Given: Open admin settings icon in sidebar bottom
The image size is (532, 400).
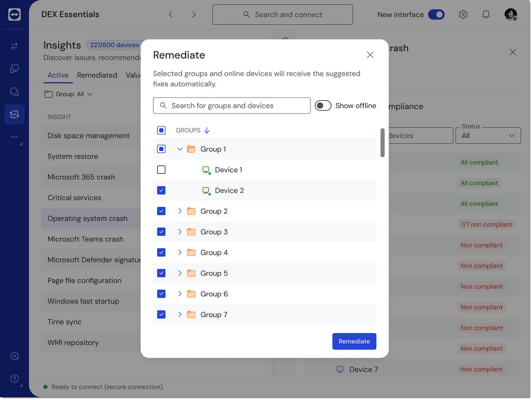Looking at the screenshot, I should coord(15,356).
